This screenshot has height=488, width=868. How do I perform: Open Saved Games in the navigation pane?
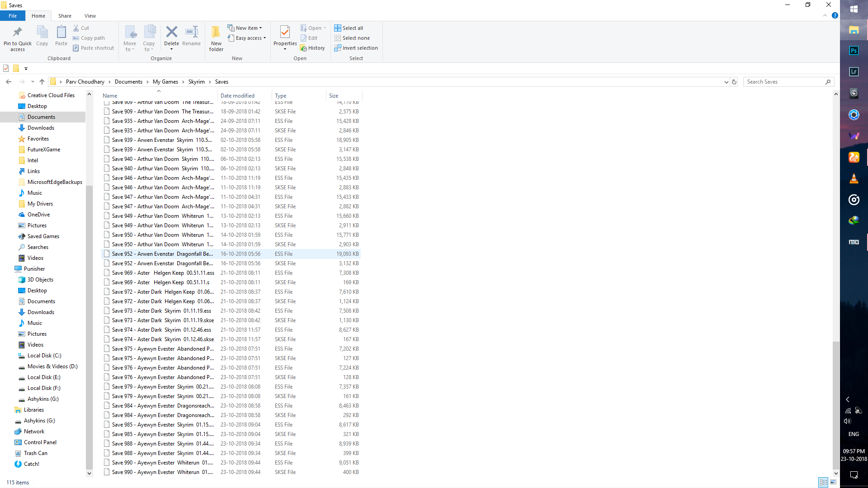tap(43, 236)
